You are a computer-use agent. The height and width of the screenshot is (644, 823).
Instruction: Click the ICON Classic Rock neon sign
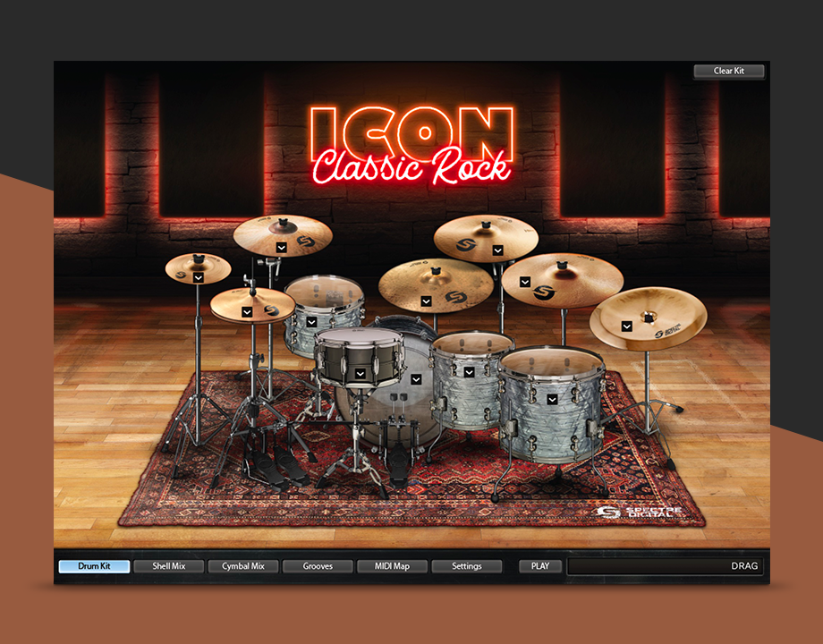[411, 143]
